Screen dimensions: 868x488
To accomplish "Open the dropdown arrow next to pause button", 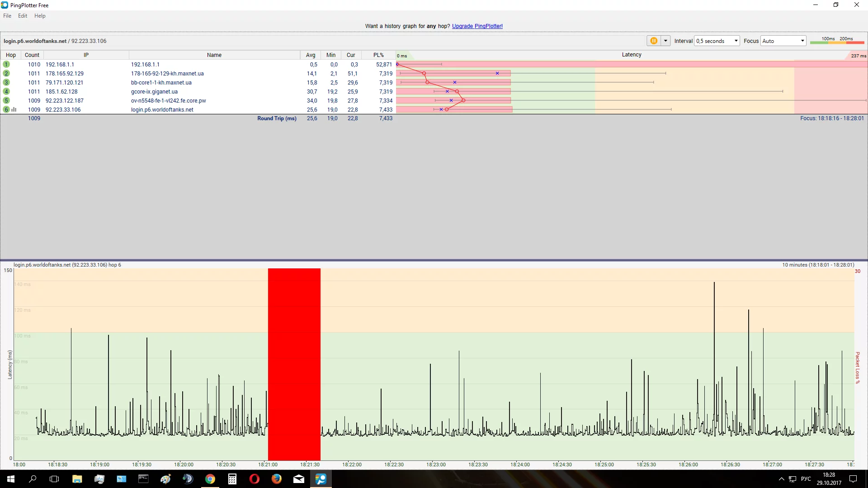I will [665, 41].
